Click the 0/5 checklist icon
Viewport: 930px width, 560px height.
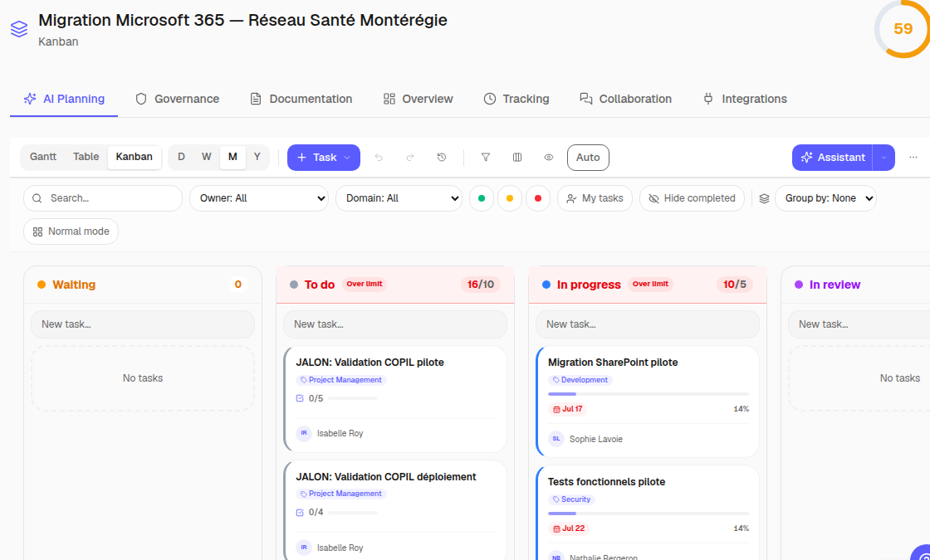pyautogui.click(x=300, y=398)
